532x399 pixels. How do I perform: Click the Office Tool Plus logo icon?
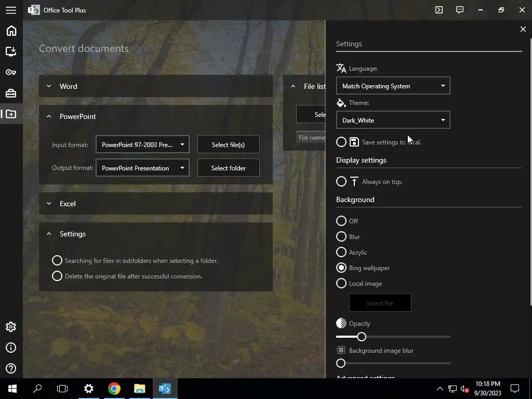34,10
